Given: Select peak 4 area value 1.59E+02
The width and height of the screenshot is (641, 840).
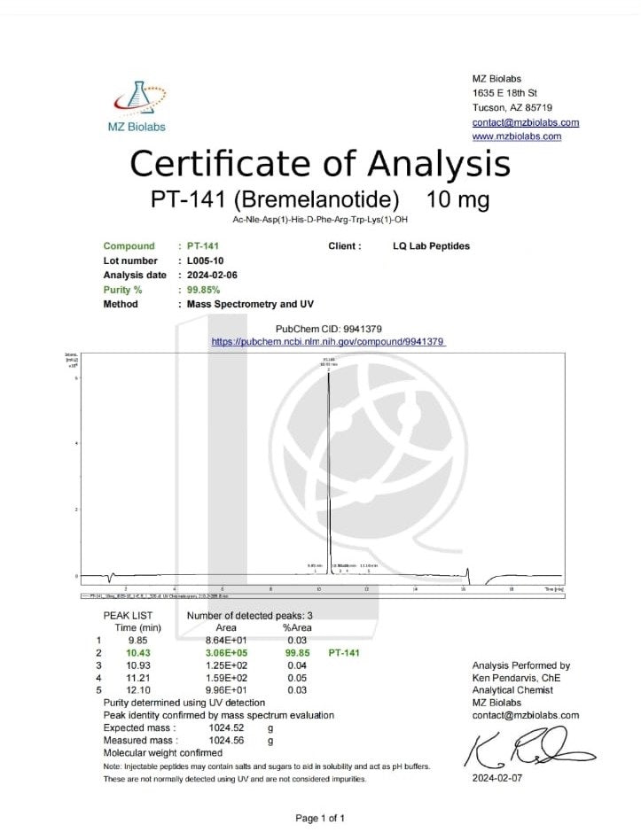Looking at the screenshot, I should coord(226,678).
